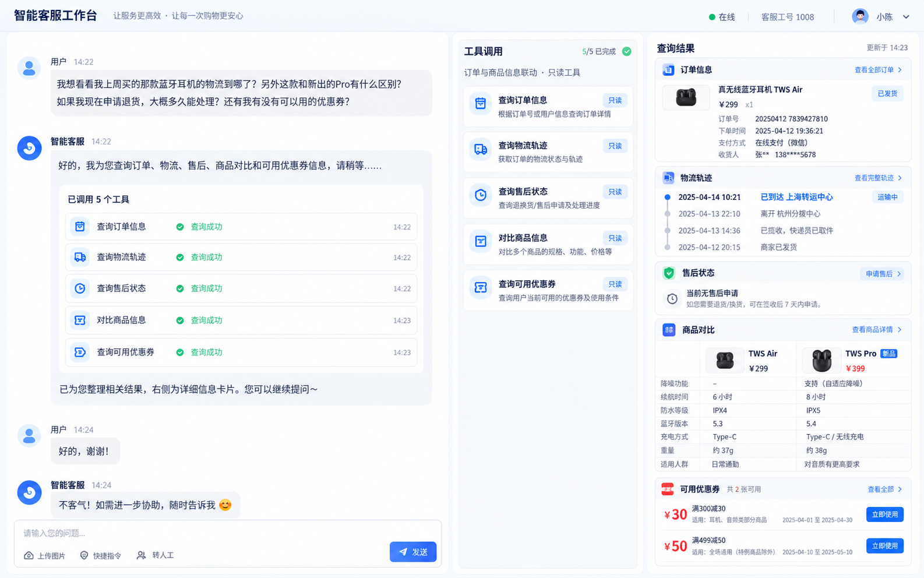This screenshot has height=578, width=924.
Task: Click the order number 20250412 7839427810
Action: click(791, 119)
